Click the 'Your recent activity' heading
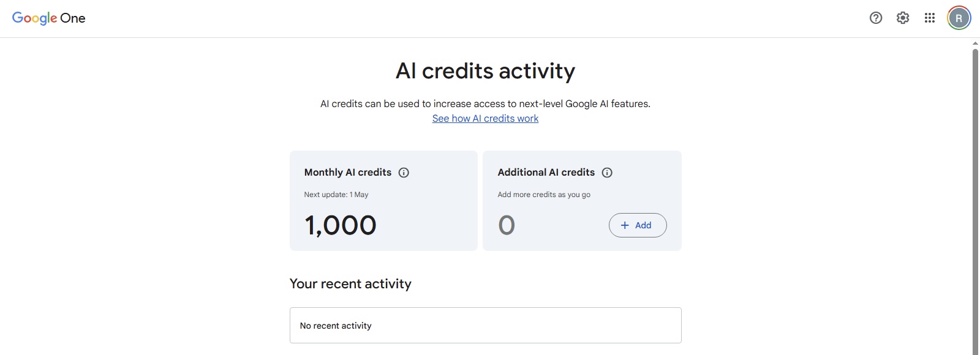The height and width of the screenshot is (355, 980). [350, 284]
